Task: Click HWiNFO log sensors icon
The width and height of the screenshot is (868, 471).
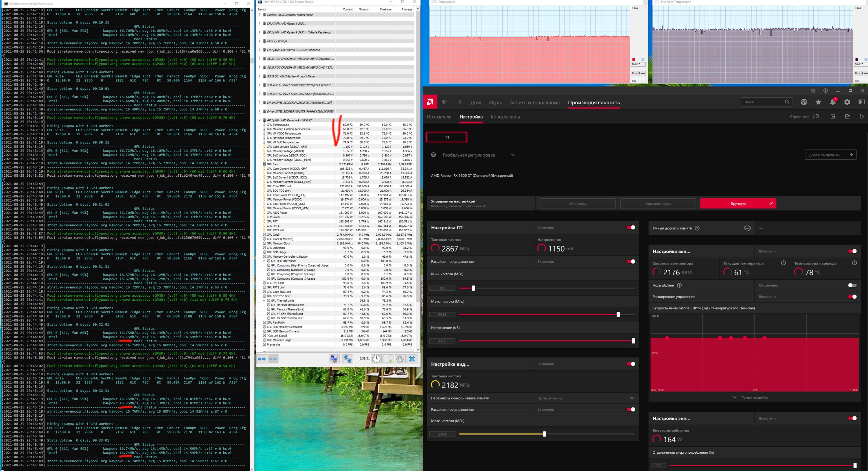Action: click(388, 359)
